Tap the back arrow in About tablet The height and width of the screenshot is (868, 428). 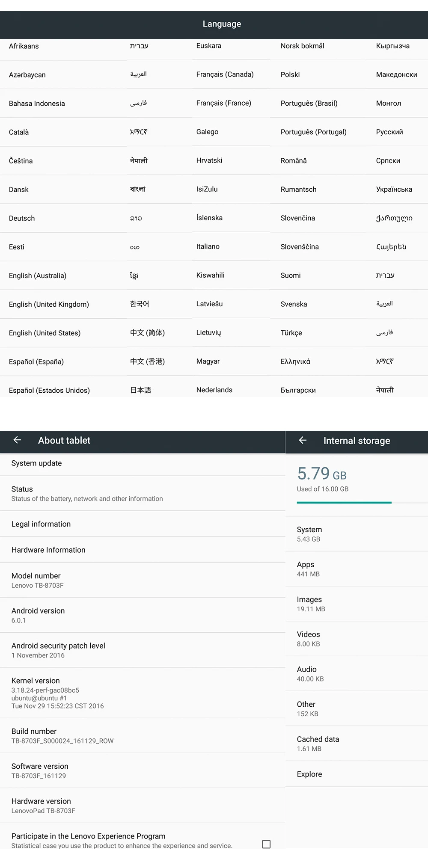18,440
